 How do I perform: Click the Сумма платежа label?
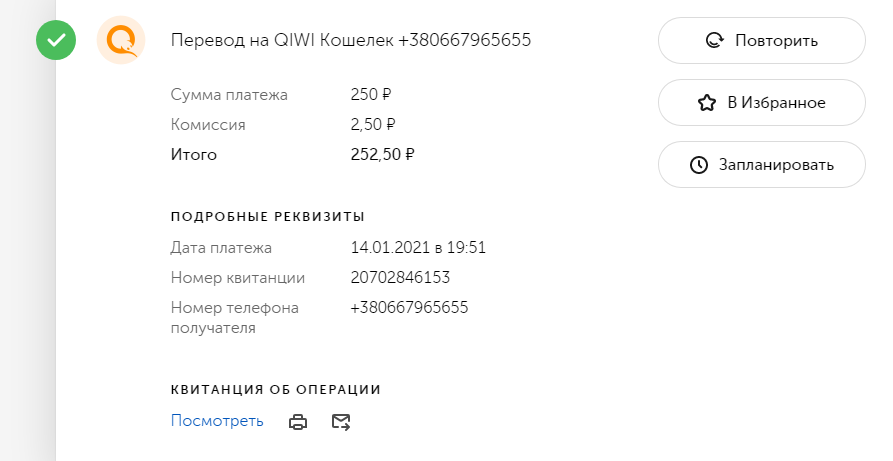[x=229, y=95]
